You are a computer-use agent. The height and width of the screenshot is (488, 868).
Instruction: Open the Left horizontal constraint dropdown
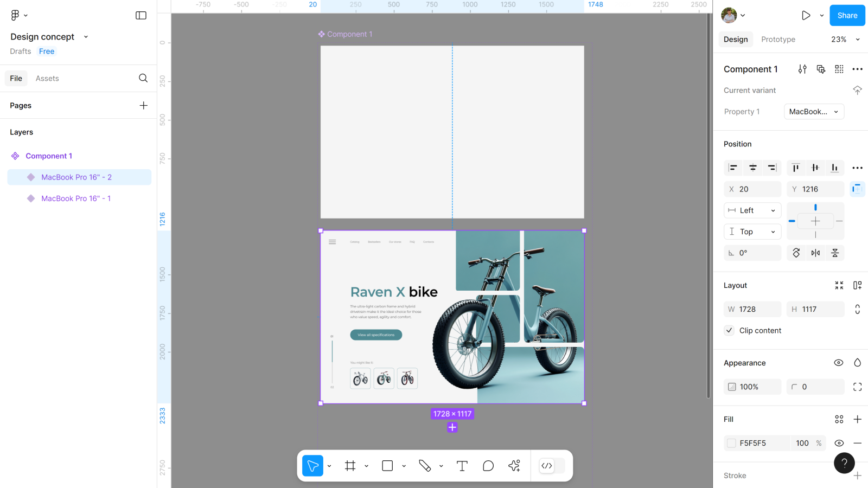click(752, 210)
